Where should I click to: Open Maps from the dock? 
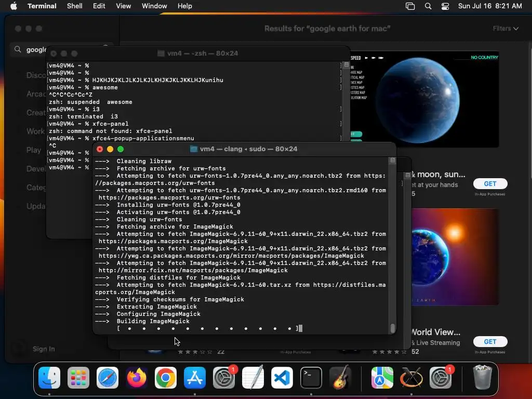click(382, 378)
